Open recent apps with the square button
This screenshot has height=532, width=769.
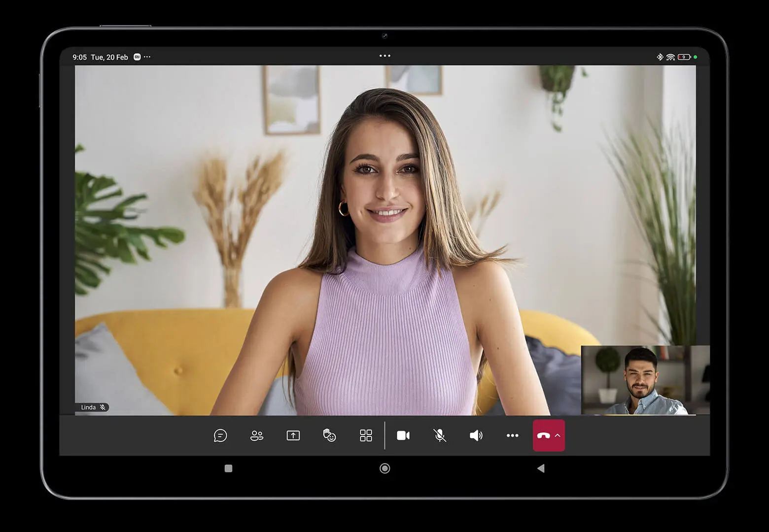point(228,469)
